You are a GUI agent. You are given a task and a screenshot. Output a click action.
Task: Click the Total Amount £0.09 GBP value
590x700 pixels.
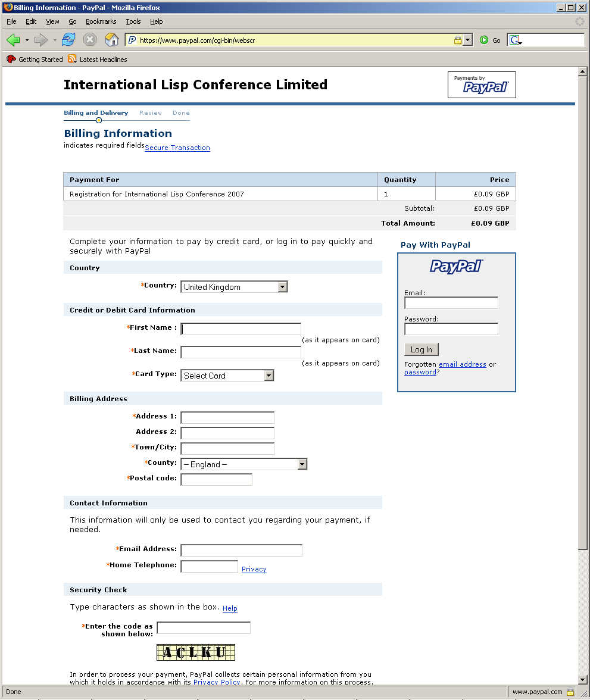[x=490, y=223]
